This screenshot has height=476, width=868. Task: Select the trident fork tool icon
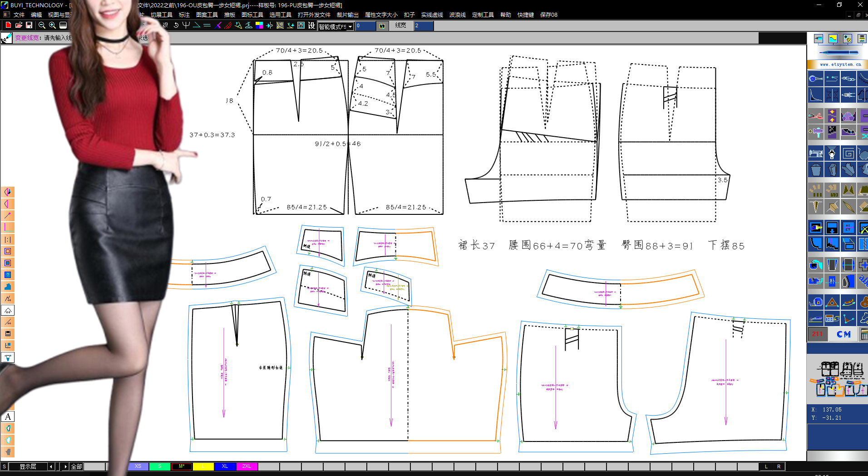(186, 25)
